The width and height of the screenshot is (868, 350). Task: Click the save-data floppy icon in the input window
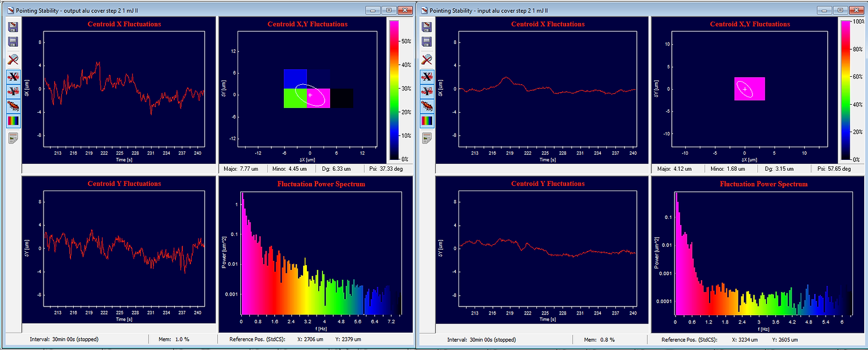(427, 27)
